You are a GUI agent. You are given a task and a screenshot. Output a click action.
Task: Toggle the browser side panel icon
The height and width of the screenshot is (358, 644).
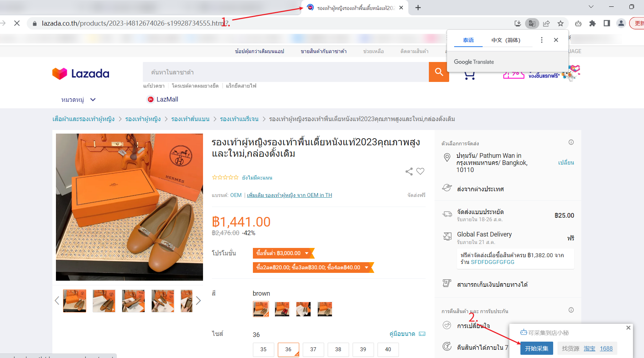607,24
